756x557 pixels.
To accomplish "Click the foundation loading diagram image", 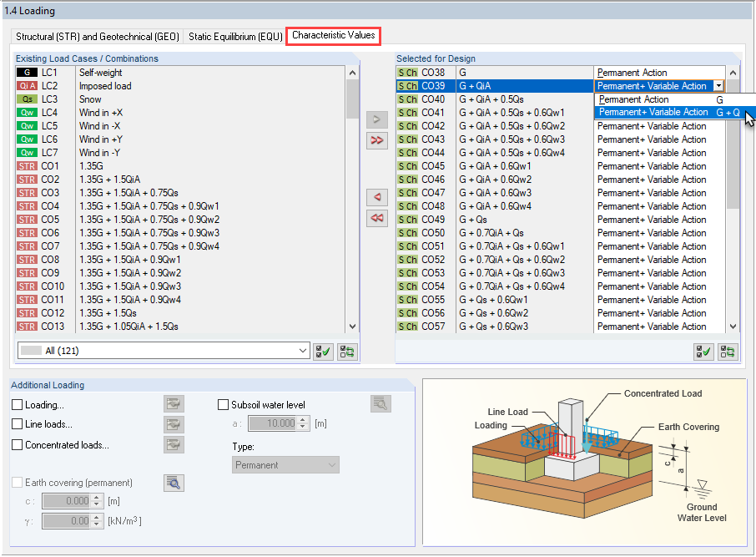I will [584, 463].
